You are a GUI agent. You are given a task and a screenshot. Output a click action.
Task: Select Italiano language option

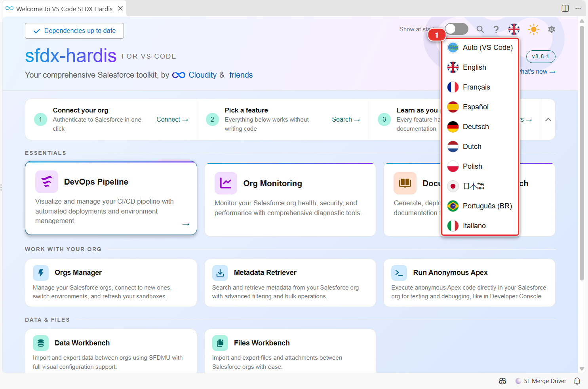pos(480,226)
